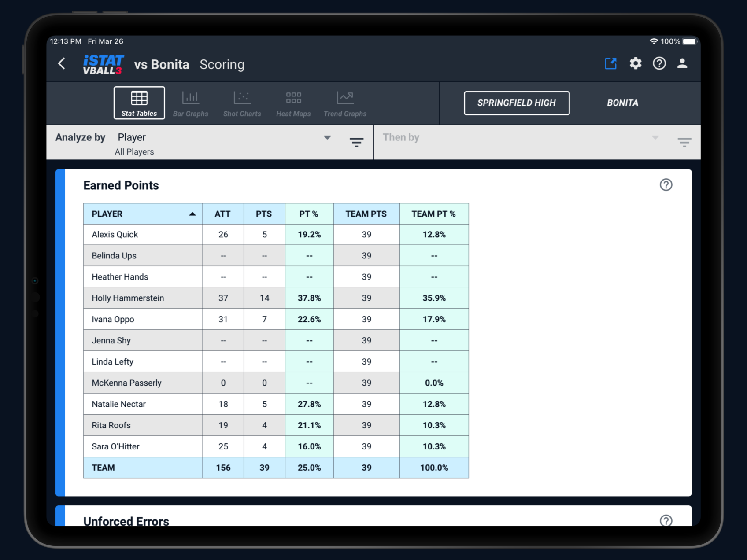Select the Holly Hammerstein row

128,298
